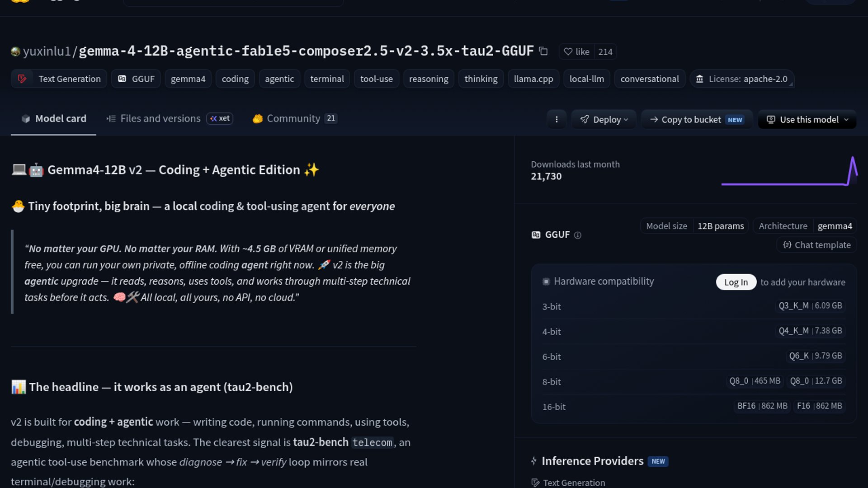Viewport: 868px width, 488px height.
Task: Filter by llama.cpp tag
Action: tap(533, 79)
